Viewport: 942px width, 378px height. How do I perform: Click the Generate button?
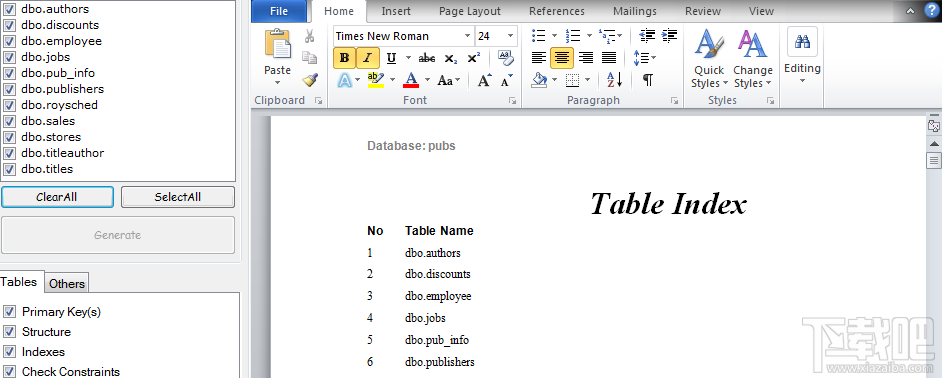(x=118, y=235)
